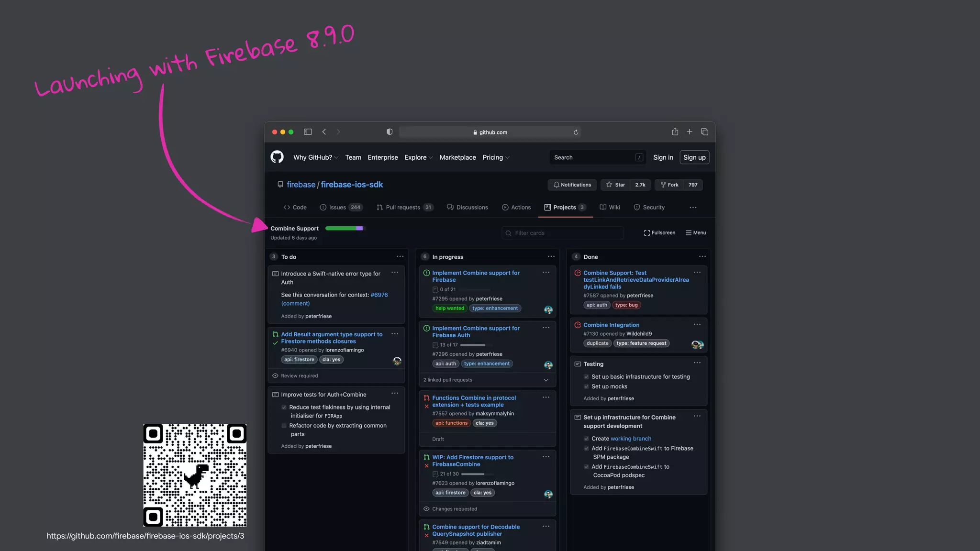The height and width of the screenshot is (551, 980).
Task: Open Safari privacy shield icon
Action: [x=390, y=132]
